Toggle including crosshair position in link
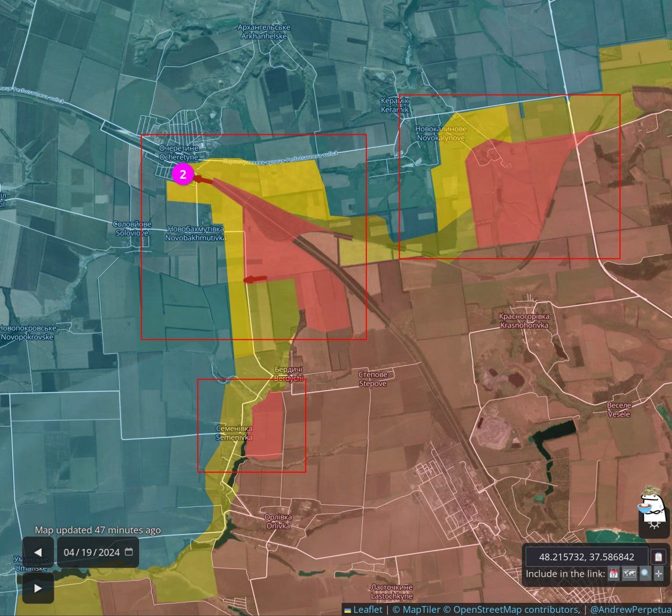672x616 pixels. point(659,573)
